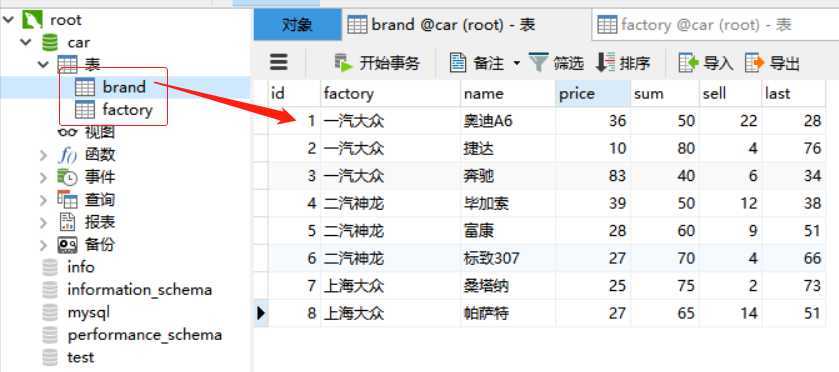Click the 报表 report icon
Image resolution: width=839 pixels, height=372 pixels.
67,222
